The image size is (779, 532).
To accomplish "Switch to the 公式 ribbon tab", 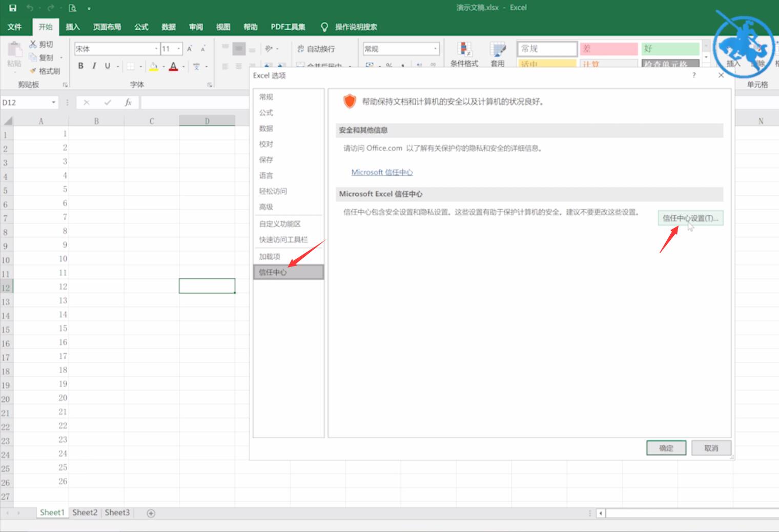I will point(141,27).
